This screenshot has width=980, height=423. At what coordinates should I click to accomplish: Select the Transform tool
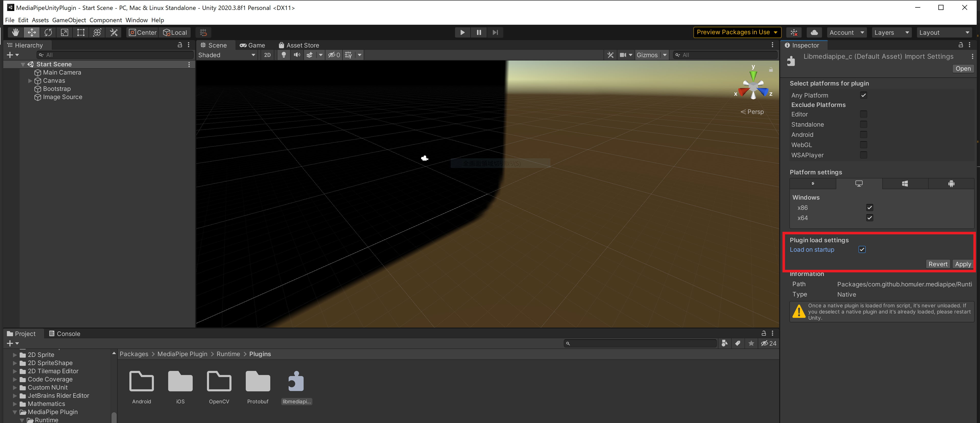[97, 32]
